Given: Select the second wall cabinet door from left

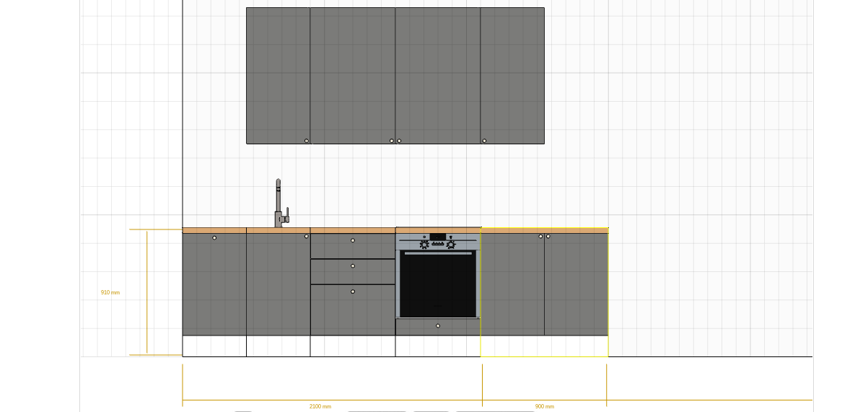Looking at the screenshot, I should click(353, 76).
